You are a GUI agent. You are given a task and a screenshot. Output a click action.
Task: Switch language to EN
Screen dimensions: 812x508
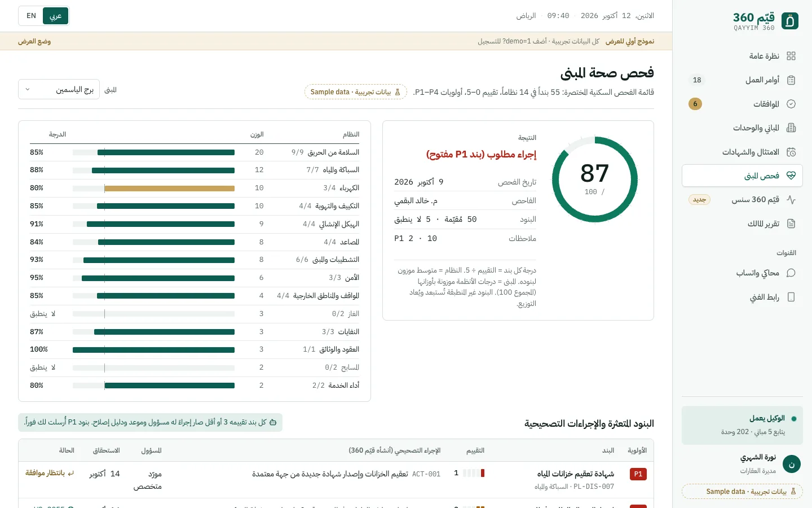point(32,16)
